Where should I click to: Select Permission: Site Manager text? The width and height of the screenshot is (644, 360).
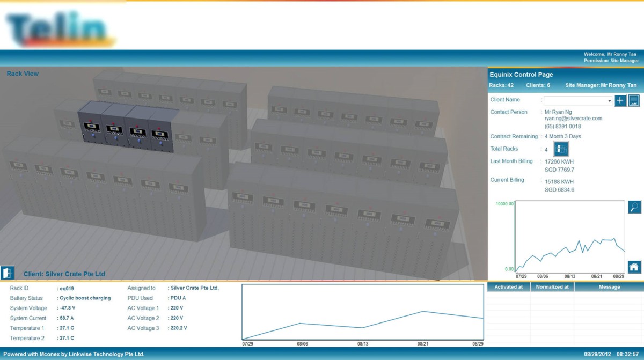pos(611,61)
